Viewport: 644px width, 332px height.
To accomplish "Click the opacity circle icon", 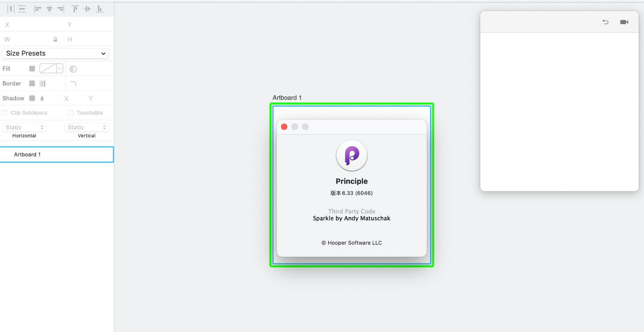I will (x=73, y=69).
